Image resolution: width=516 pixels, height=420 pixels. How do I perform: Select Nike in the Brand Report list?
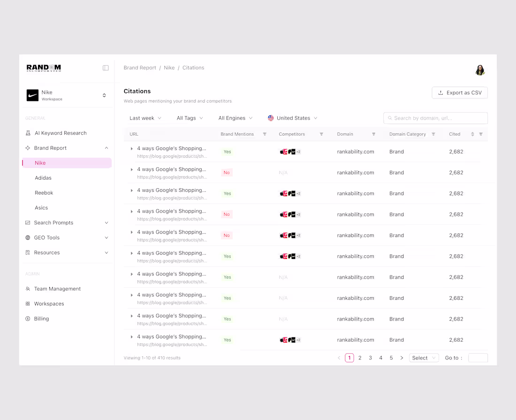click(67, 163)
